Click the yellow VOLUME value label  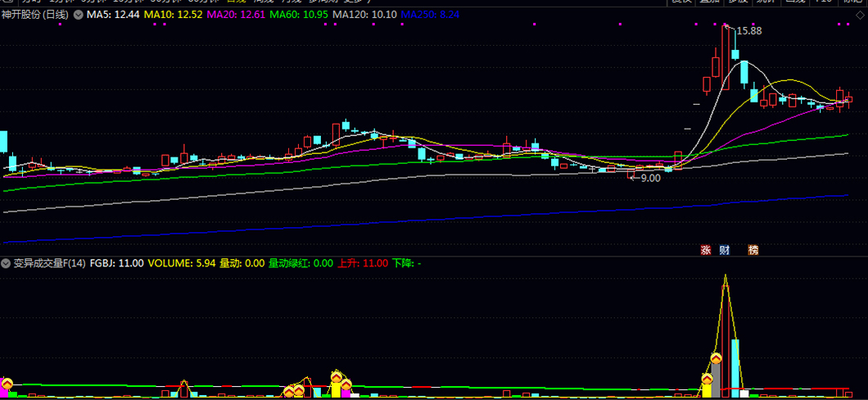click(x=181, y=263)
